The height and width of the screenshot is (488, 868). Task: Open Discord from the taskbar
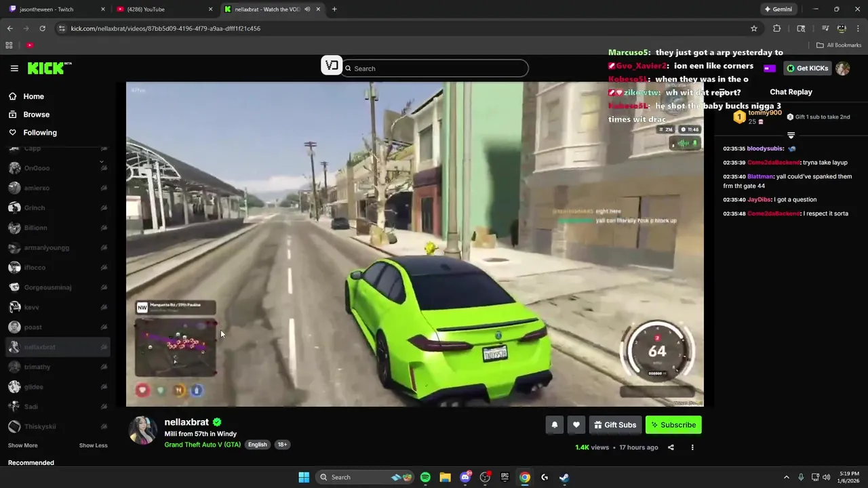(465, 477)
